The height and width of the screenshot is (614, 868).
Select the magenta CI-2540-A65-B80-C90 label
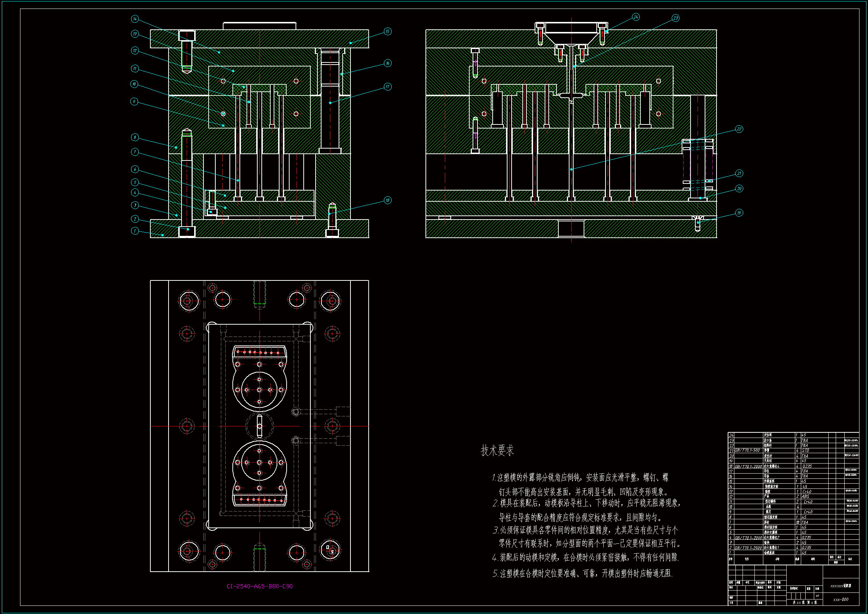coord(260,587)
